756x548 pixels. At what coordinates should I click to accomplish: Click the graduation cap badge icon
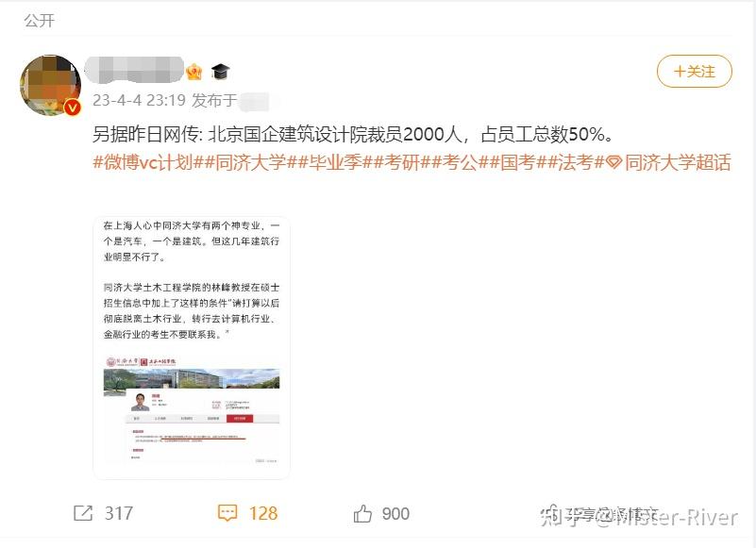pos(220,72)
